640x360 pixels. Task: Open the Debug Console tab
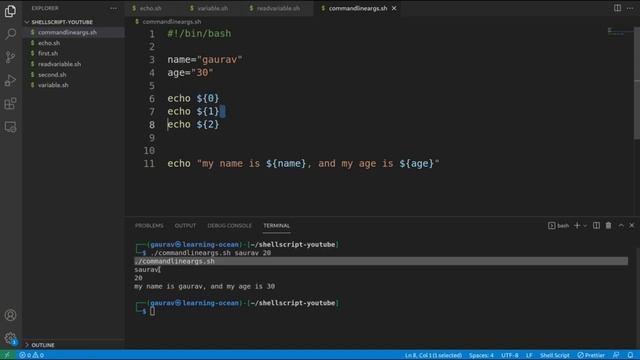tap(229, 226)
